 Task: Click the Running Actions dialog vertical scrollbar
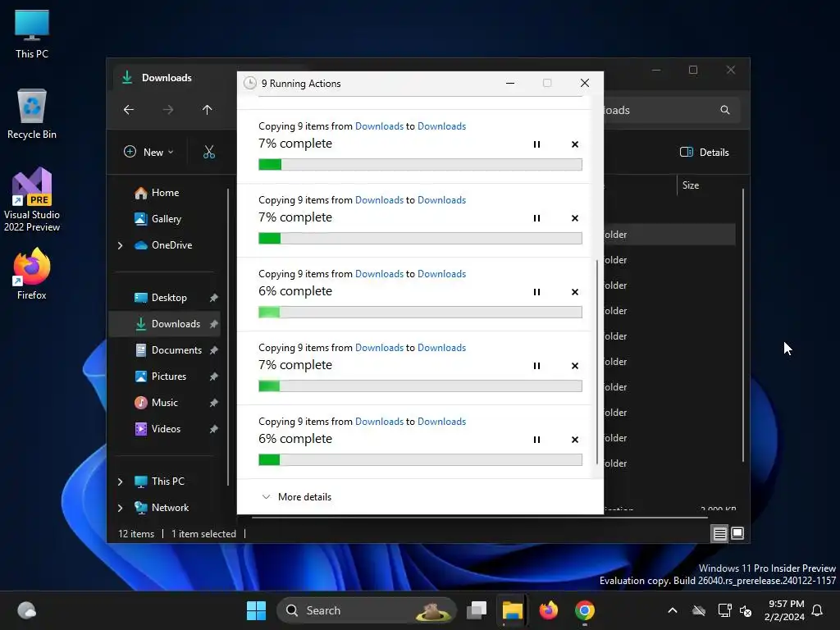597,362
